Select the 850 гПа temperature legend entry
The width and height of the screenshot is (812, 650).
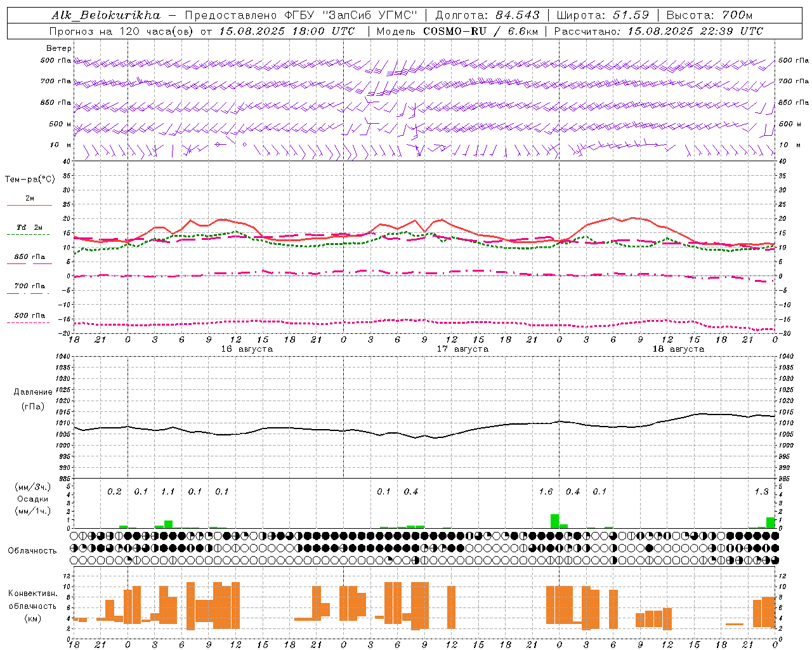click(x=29, y=257)
